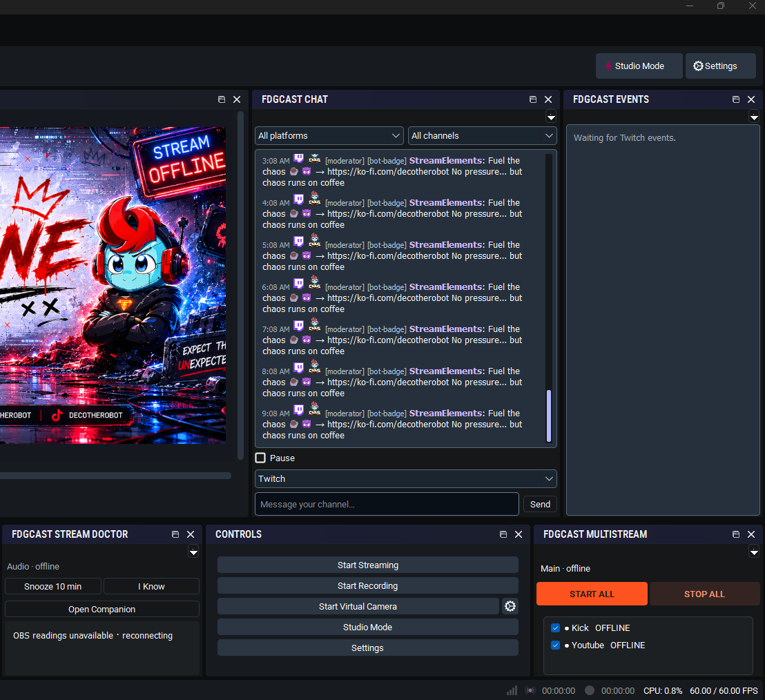The image size is (765, 700).
Task: Click CPU: 0.8% in status bar
Action: tap(663, 691)
